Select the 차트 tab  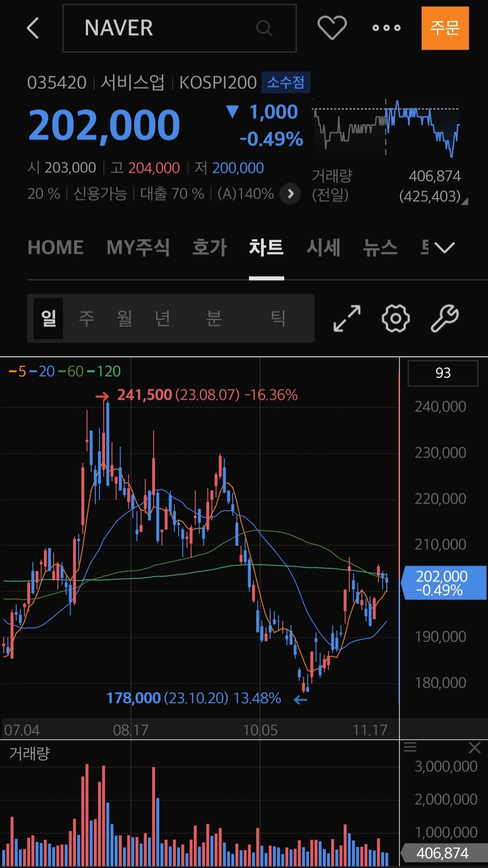[267, 248]
